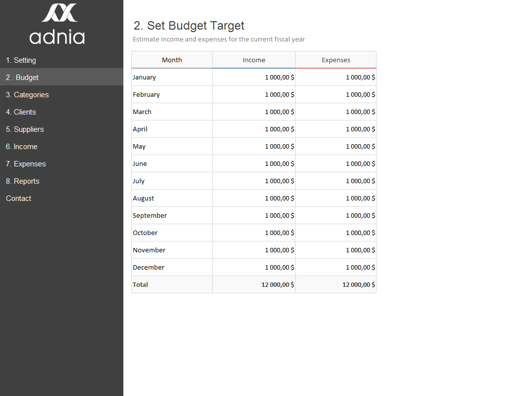Navigate to 5. Suppliers

[61, 129]
